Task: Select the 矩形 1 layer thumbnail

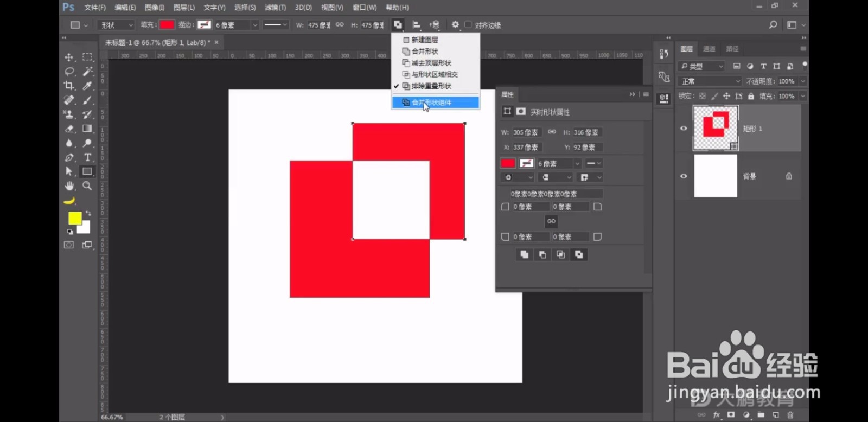Action: (716, 129)
